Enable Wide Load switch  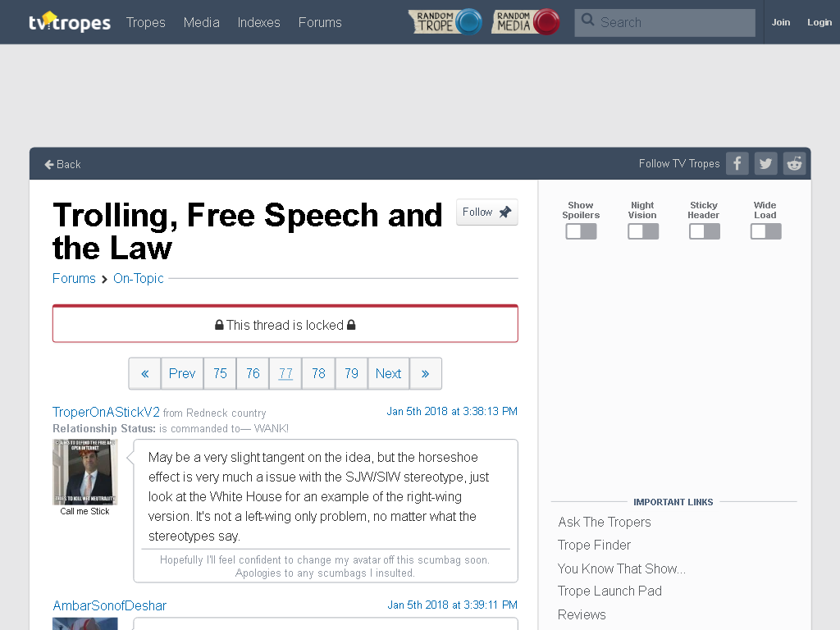coord(765,231)
